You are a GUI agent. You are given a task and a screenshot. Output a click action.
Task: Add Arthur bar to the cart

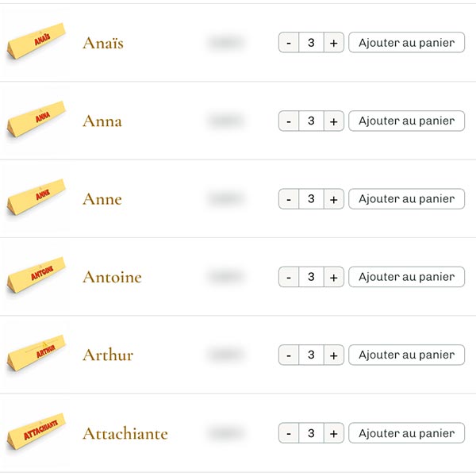click(x=406, y=355)
